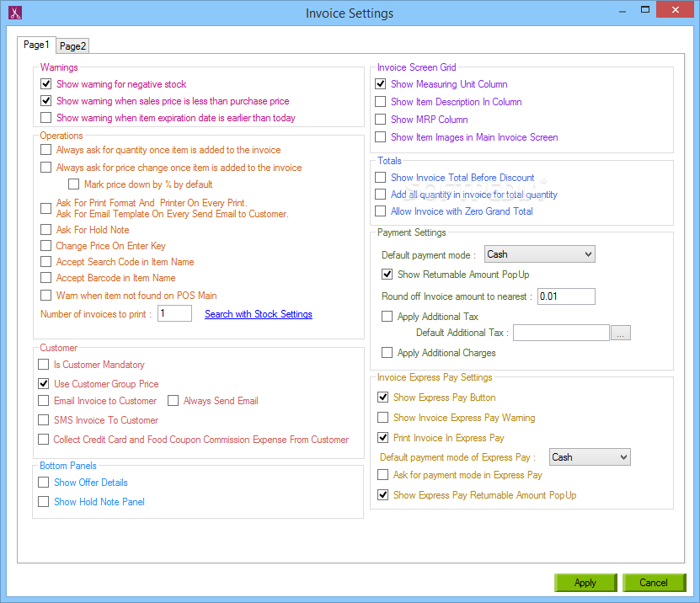Click the Number of invoices to print field

click(174, 313)
